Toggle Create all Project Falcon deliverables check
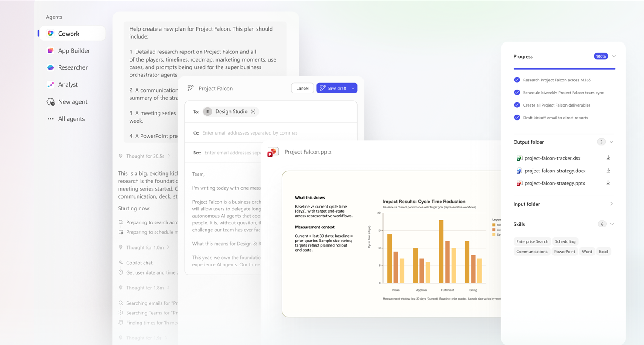 (517, 105)
